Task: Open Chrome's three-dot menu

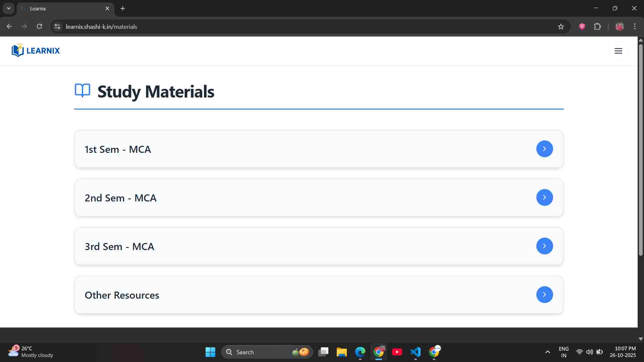Action: pos(635,26)
